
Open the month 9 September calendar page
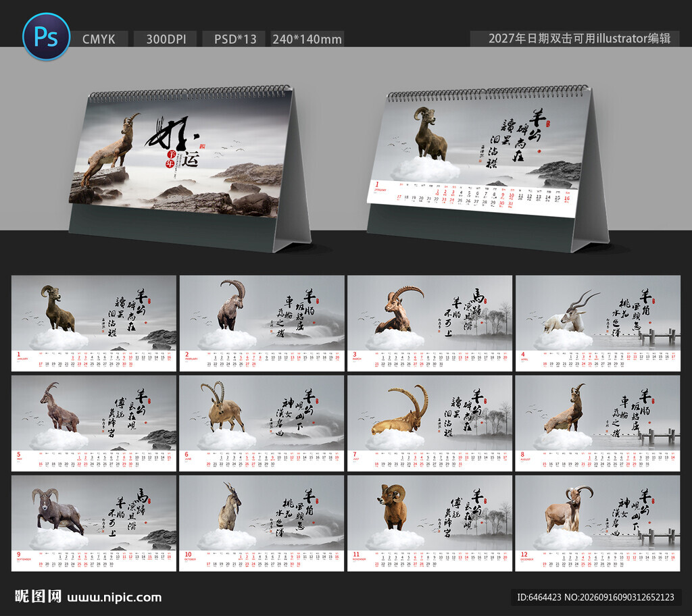click(93, 523)
